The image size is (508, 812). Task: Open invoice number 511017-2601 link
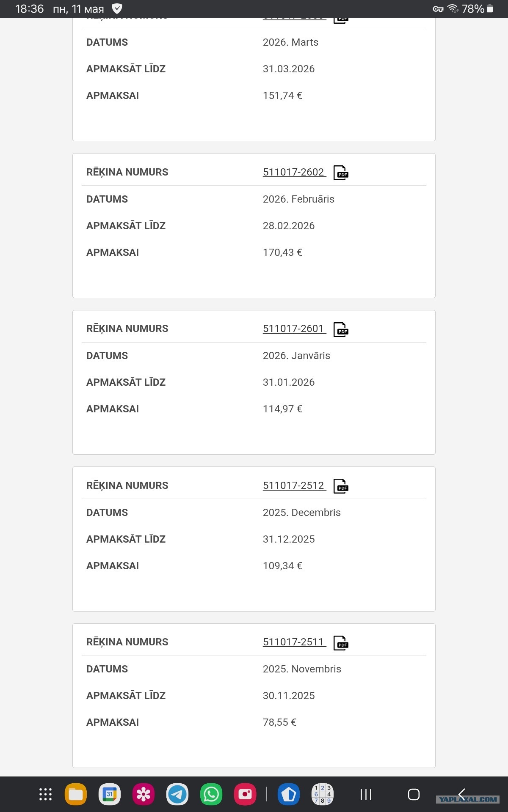(294, 329)
